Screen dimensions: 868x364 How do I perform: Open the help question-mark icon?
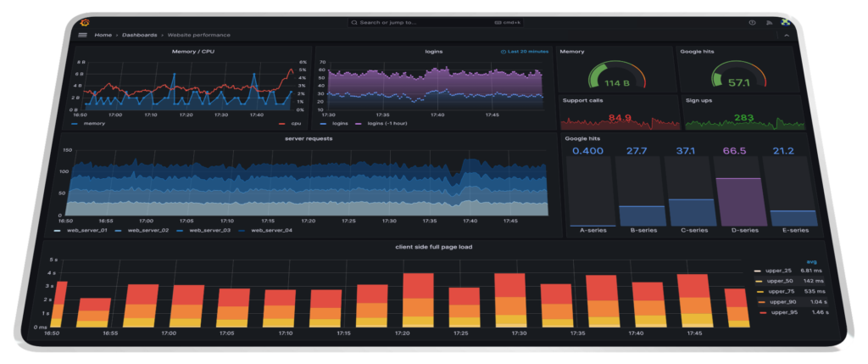pos(752,23)
